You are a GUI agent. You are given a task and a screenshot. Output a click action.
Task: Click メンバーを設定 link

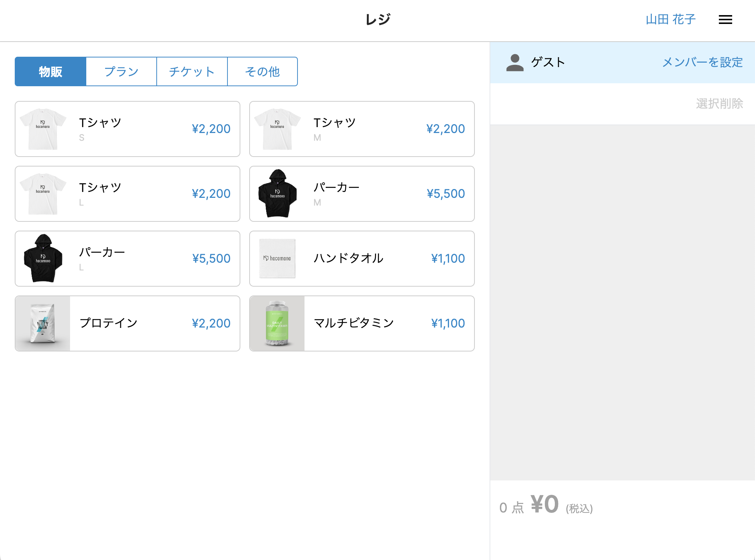click(x=702, y=62)
